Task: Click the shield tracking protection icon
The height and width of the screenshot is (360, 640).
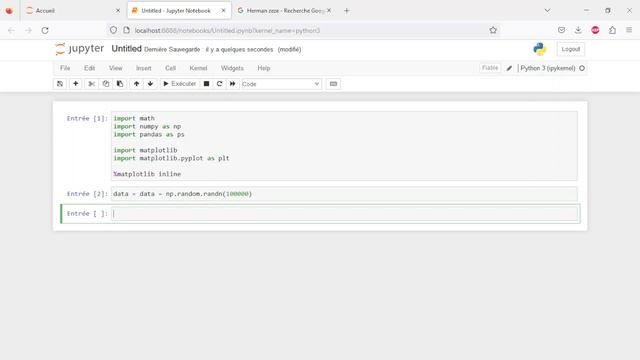Action: (x=113, y=30)
